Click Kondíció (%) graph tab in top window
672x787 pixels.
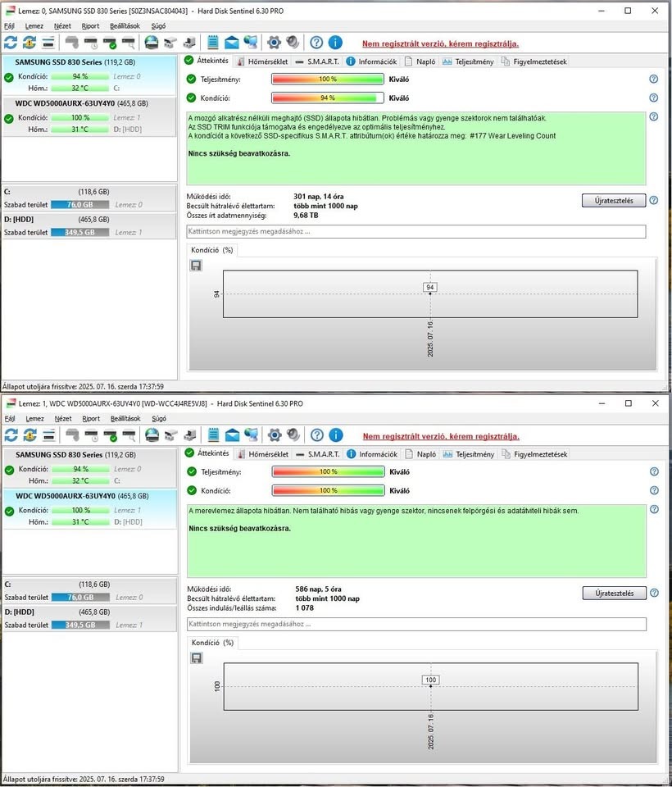211,250
